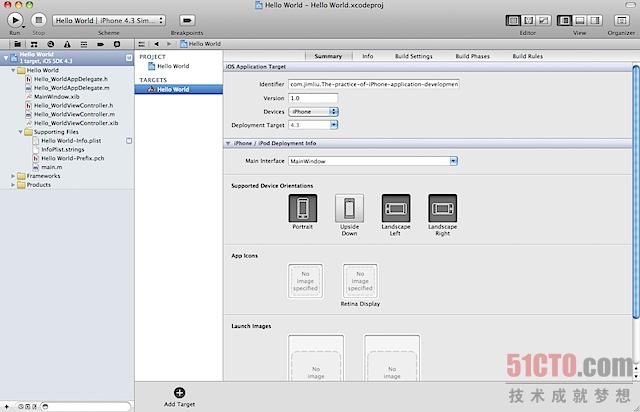Click the Version text field
The width and height of the screenshot is (640, 412).
[313, 98]
